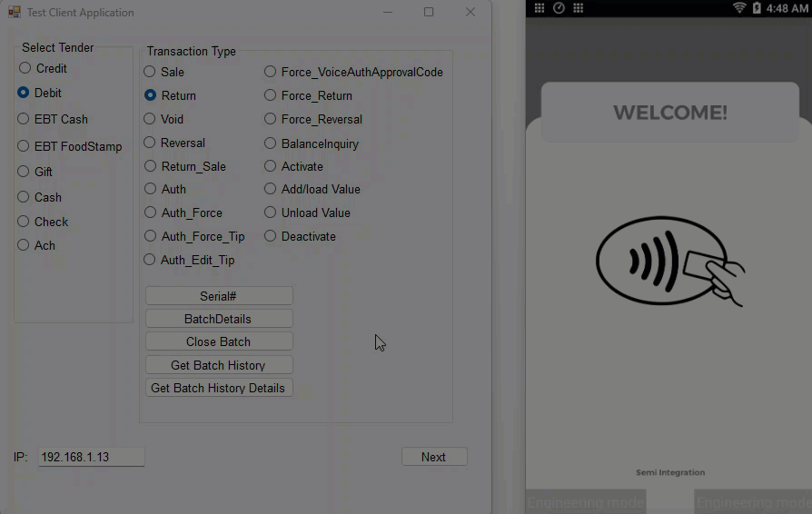
Task: Choose EBT FoodStamp as tender
Action: (x=25, y=146)
